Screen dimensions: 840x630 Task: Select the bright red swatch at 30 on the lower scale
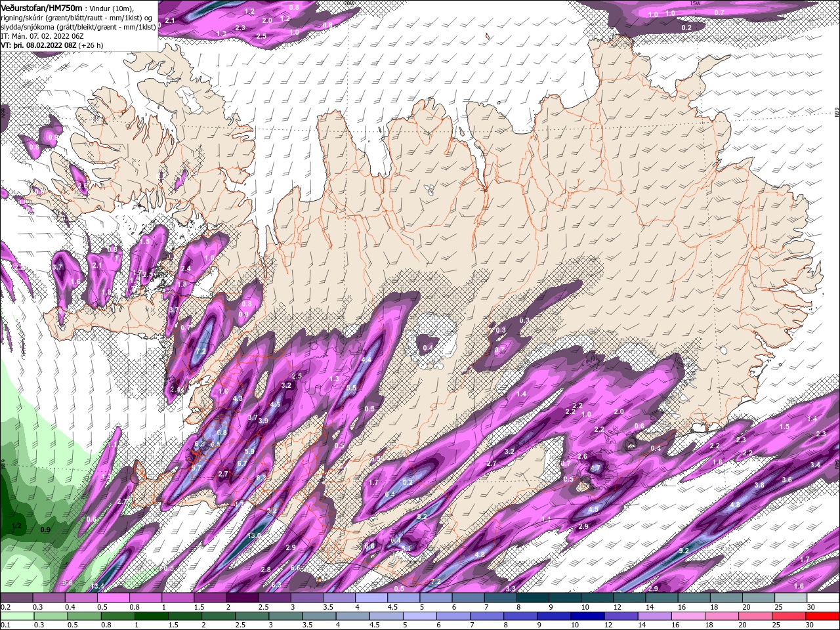point(822,616)
